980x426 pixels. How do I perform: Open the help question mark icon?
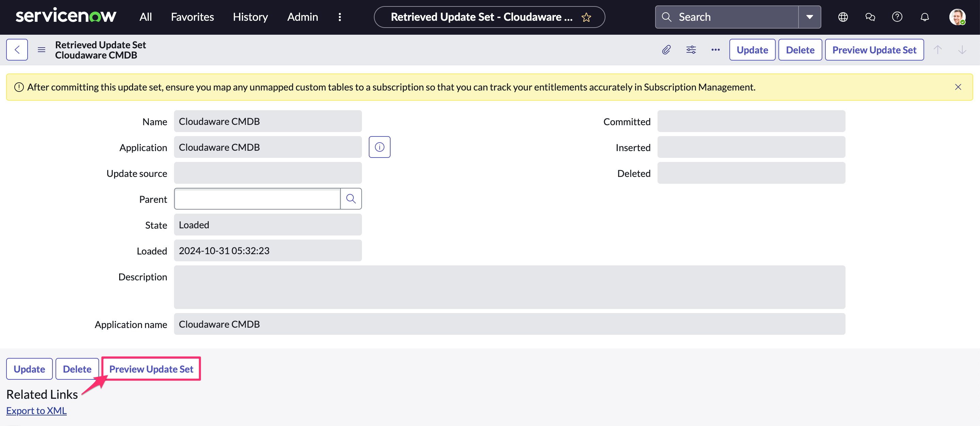click(898, 17)
